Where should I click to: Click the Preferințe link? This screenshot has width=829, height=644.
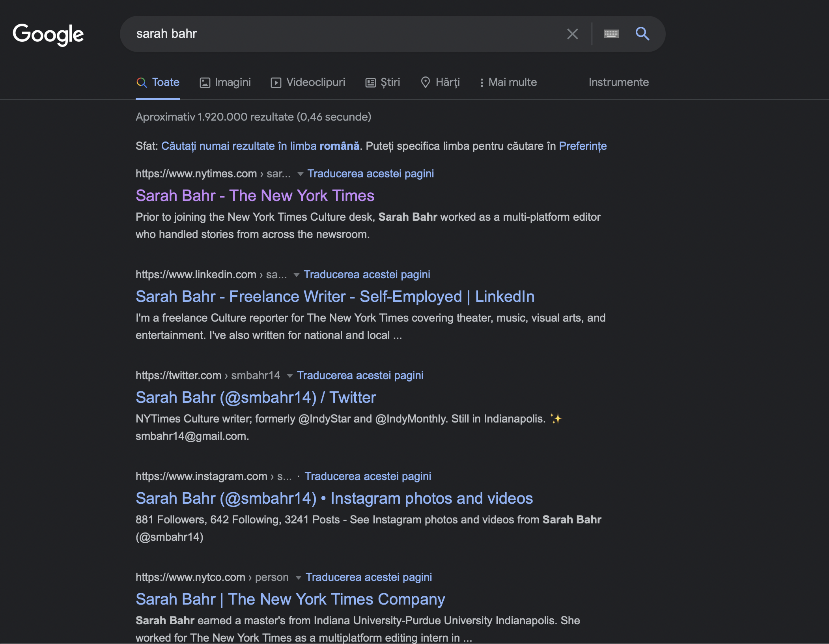tap(583, 146)
